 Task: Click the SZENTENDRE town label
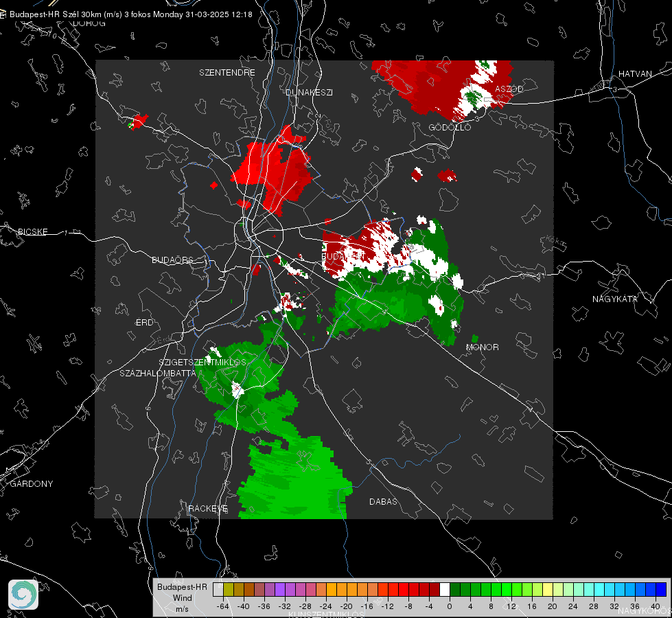pos(227,73)
